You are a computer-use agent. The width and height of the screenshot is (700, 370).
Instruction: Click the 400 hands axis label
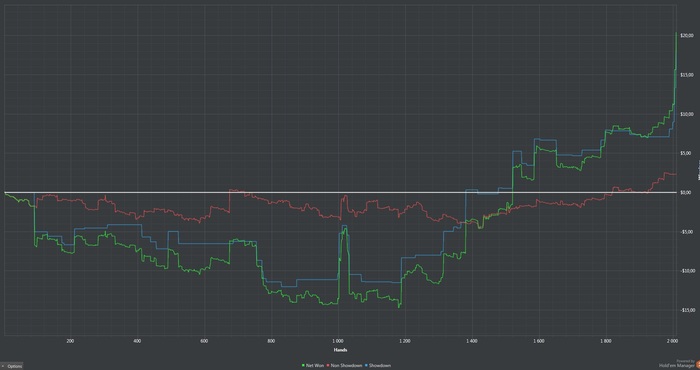point(137,341)
